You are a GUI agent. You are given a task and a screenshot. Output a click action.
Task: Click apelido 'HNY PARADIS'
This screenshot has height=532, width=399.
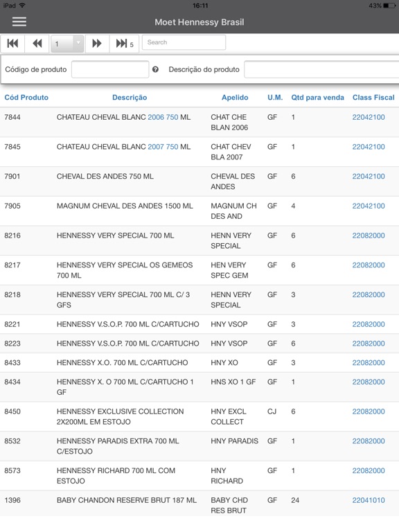click(x=234, y=441)
